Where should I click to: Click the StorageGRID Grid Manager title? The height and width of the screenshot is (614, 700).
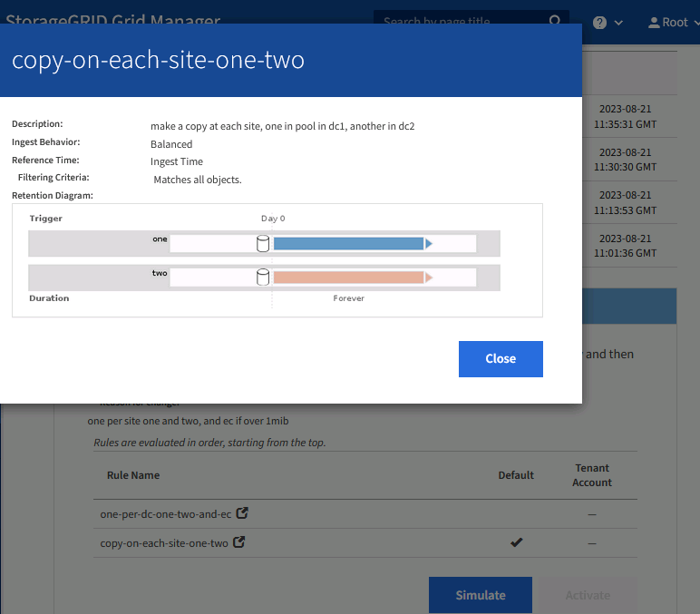point(113,19)
